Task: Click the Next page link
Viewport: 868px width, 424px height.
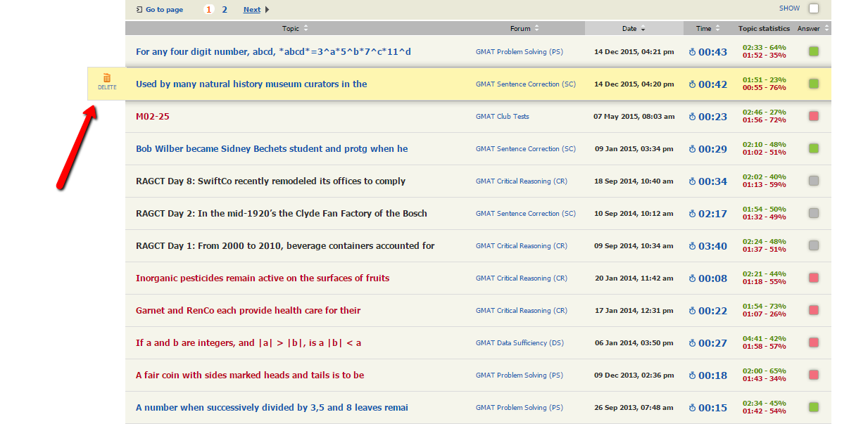Action: tap(252, 10)
